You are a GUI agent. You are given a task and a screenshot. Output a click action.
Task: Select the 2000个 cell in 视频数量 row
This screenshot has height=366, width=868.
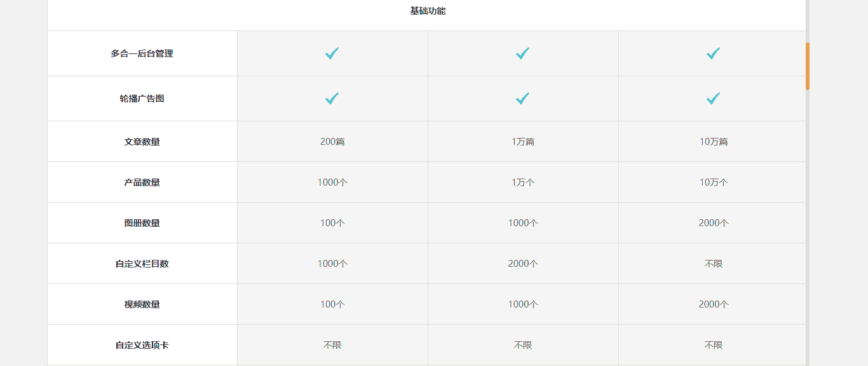(x=714, y=304)
